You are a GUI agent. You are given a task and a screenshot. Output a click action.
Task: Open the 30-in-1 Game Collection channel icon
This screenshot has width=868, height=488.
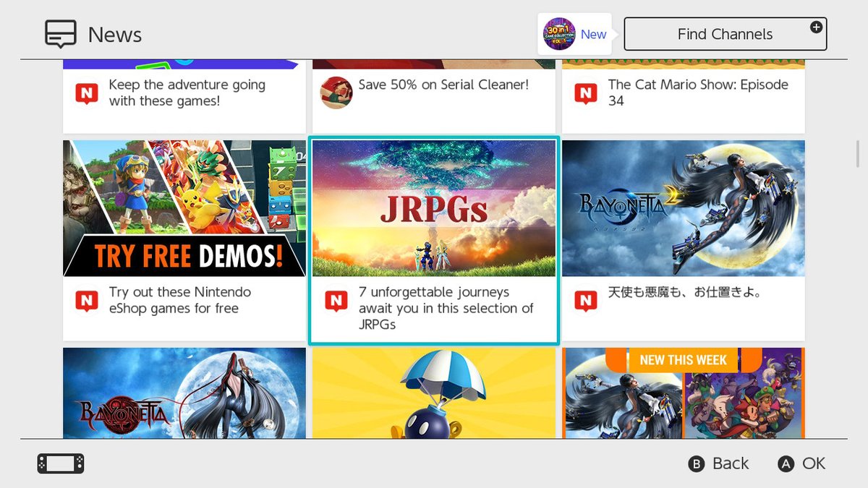(x=559, y=34)
